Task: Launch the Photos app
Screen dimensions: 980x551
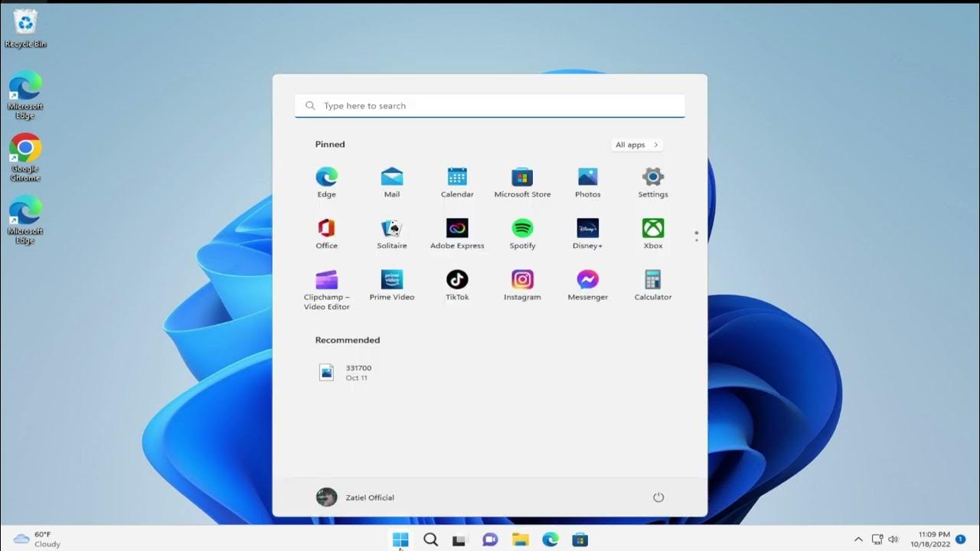Action: [587, 183]
